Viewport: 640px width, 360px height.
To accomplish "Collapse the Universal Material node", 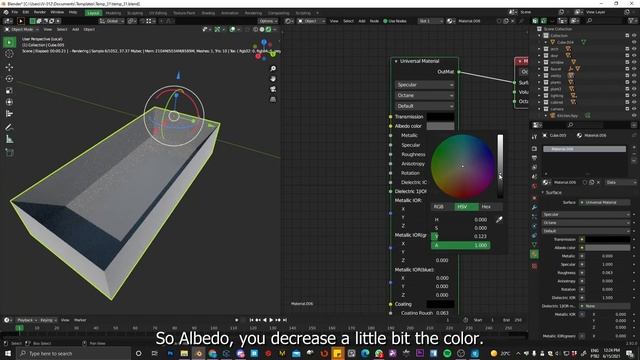I will point(396,61).
